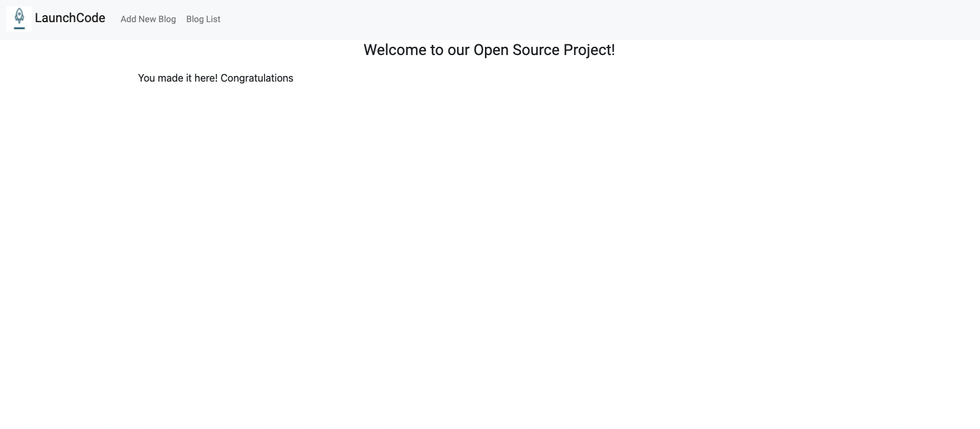Image resolution: width=980 pixels, height=429 pixels.
Task: Click the LaunchCode brand name text
Action: click(x=70, y=18)
